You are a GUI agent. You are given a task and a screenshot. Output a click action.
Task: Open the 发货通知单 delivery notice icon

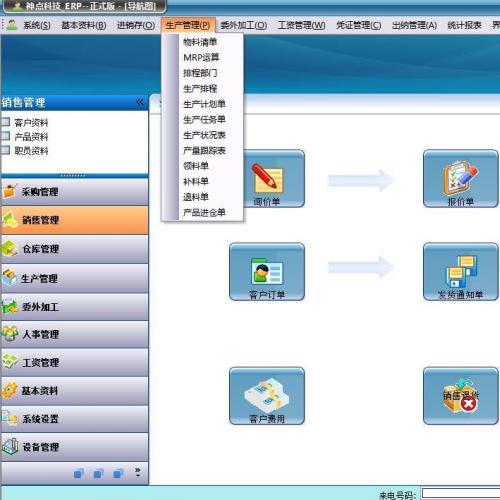(x=460, y=272)
